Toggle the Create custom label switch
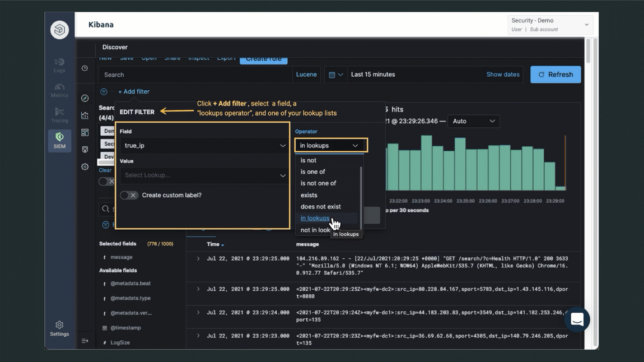644x362 pixels. (129, 195)
